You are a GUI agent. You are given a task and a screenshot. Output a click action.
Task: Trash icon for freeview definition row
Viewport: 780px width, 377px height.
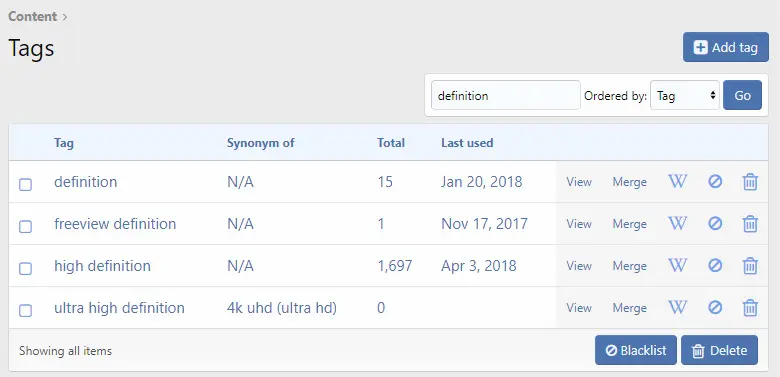(x=750, y=224)
